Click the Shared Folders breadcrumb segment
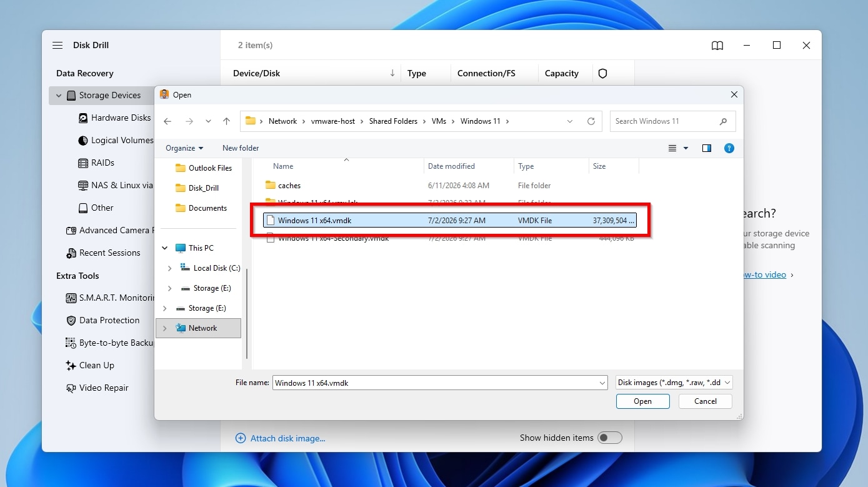868x487 pixels. 393,121
